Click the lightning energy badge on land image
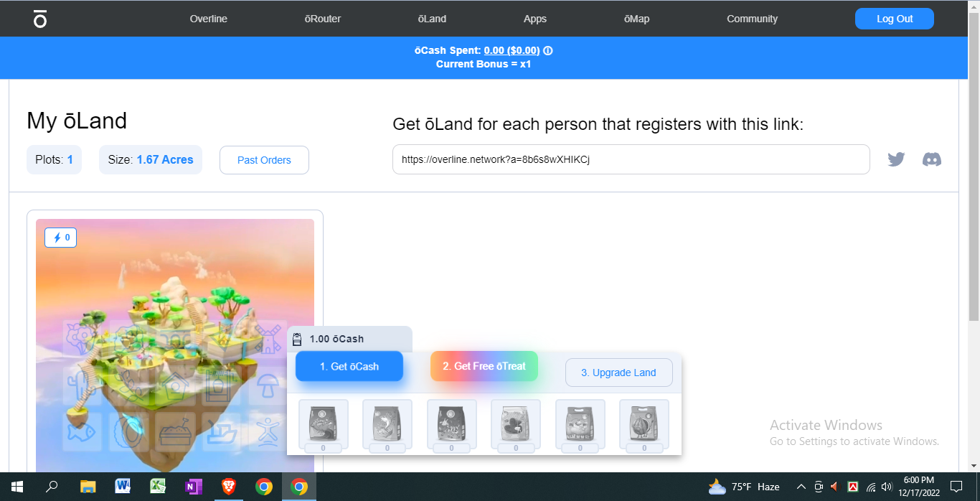 (61, 238)
